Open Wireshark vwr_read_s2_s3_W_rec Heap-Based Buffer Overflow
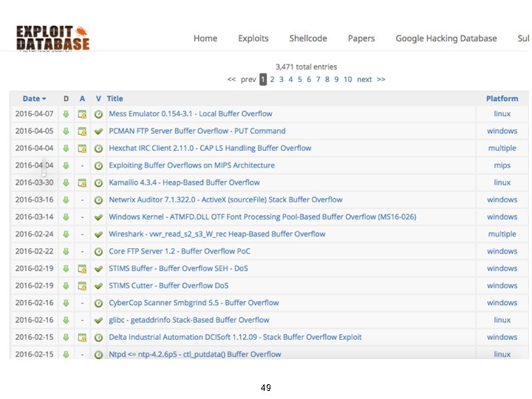This screenshot has width=532, height=399. tap(216, 234)
